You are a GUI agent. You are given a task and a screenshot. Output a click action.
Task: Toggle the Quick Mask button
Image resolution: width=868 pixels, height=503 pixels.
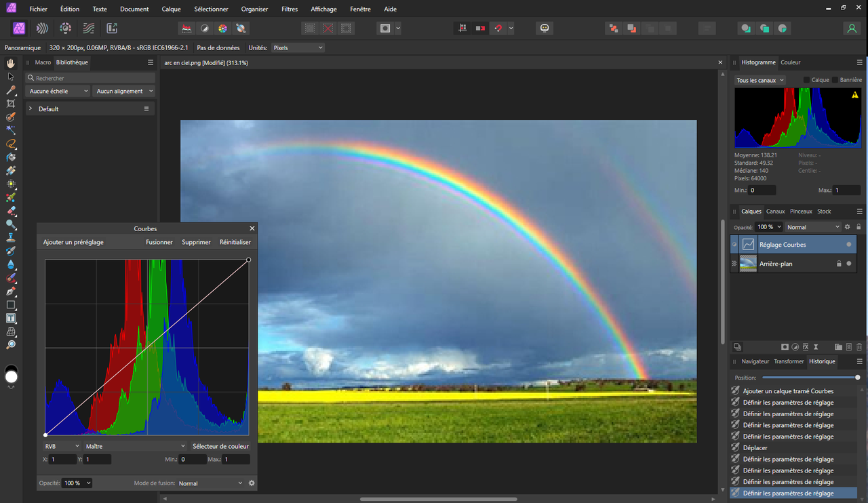[385, 28]
